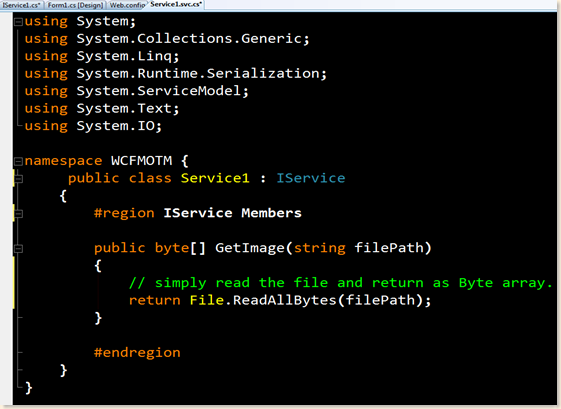Collapse the namespace WCFMOTM block
561x409 pixels.
18,162
